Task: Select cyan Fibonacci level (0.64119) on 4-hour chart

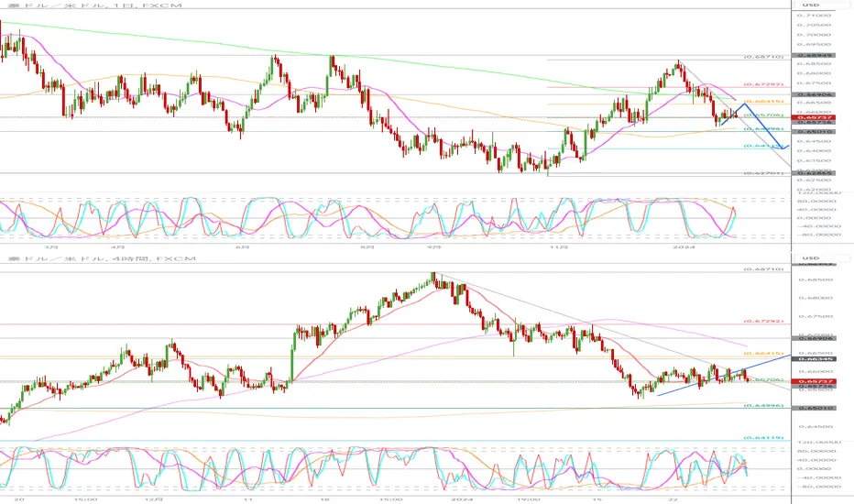Action: click(763, 437)
